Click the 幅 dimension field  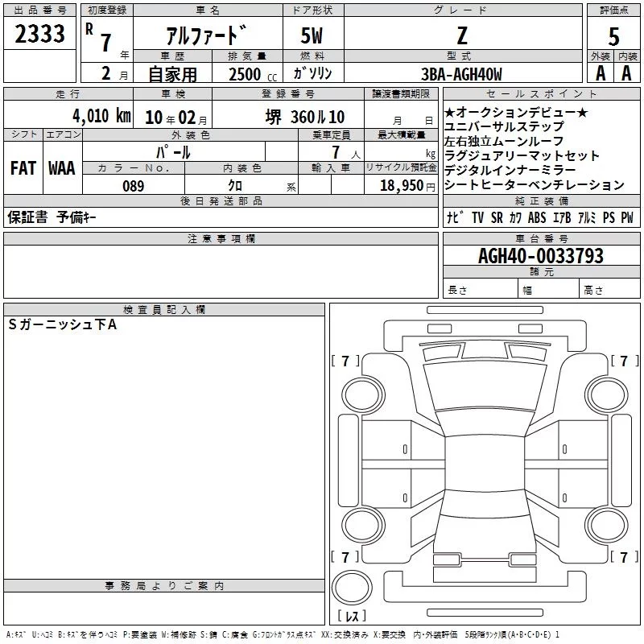(x=549, y=288)
